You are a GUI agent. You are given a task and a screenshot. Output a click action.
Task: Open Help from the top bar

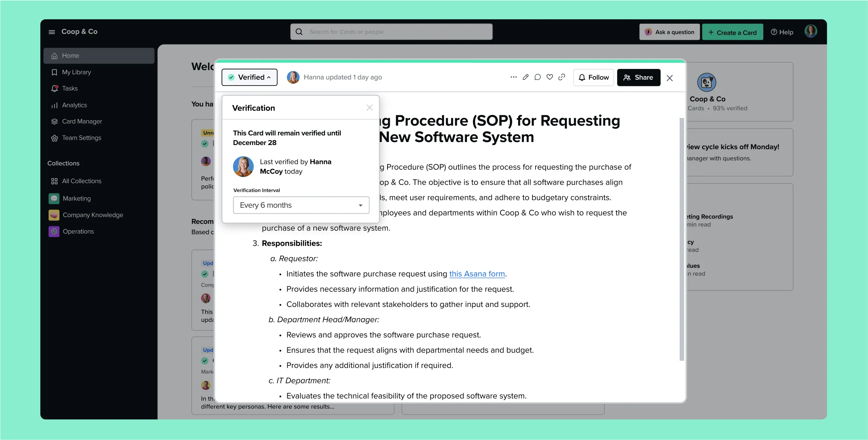pyautogui.click(x=782, y=32)
